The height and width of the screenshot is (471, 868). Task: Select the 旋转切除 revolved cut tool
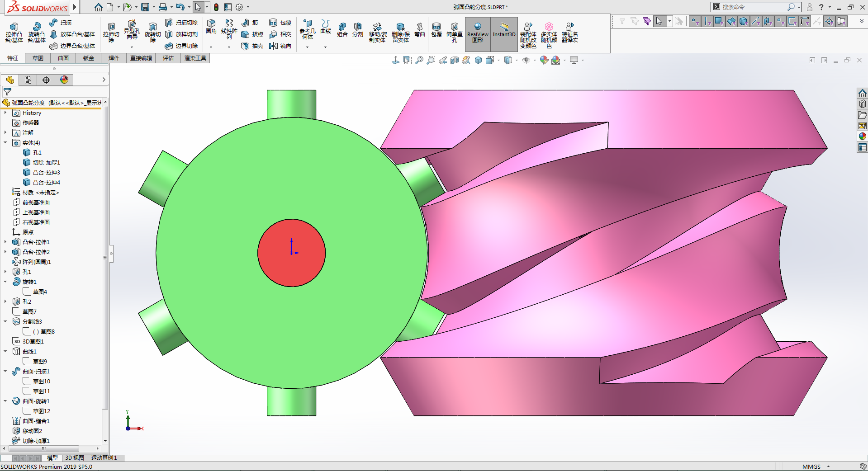coord(152,32)
